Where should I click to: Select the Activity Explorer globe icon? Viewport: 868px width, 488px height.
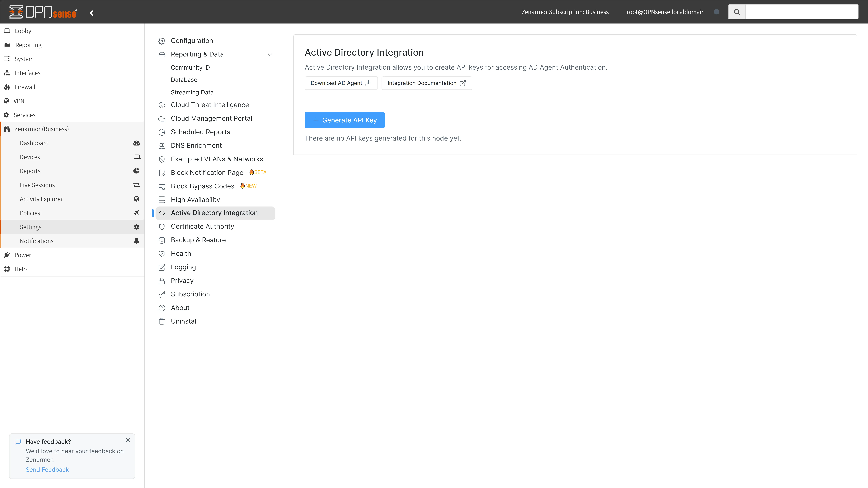pos(136,199)
